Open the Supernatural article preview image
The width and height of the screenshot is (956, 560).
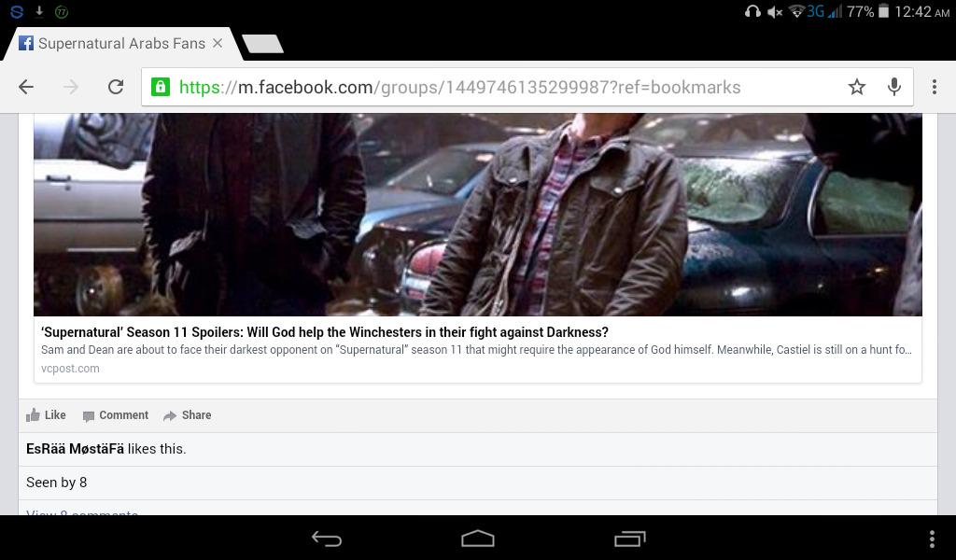pos(477,214)
